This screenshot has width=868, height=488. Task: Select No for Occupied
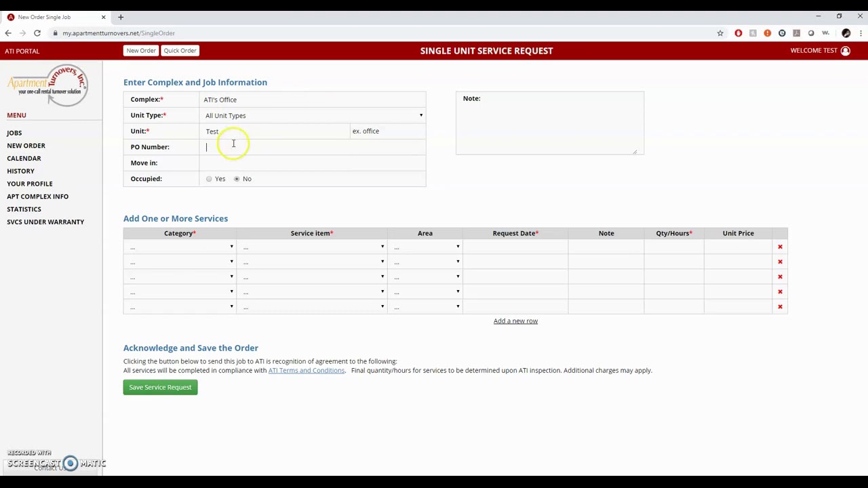237,179
